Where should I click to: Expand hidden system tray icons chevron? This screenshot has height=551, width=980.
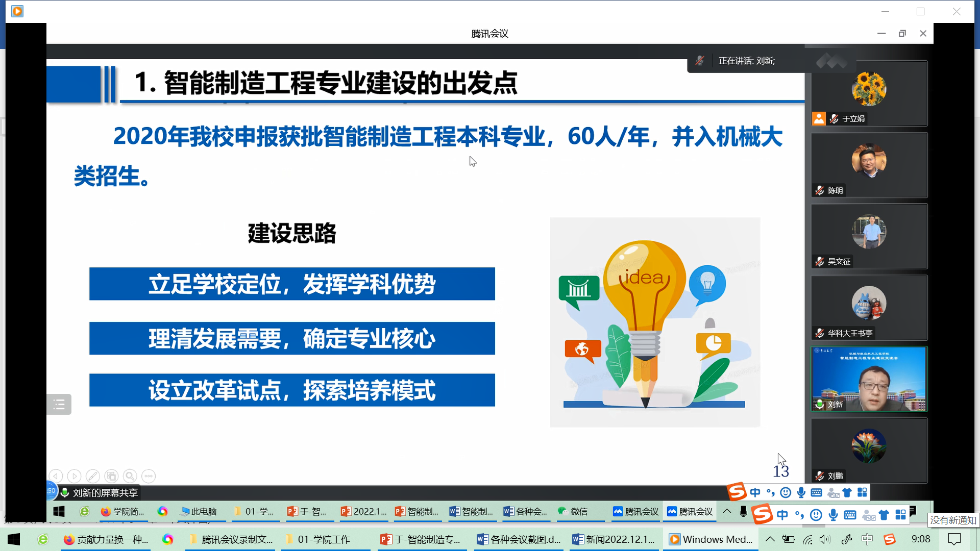pos(770,539)
